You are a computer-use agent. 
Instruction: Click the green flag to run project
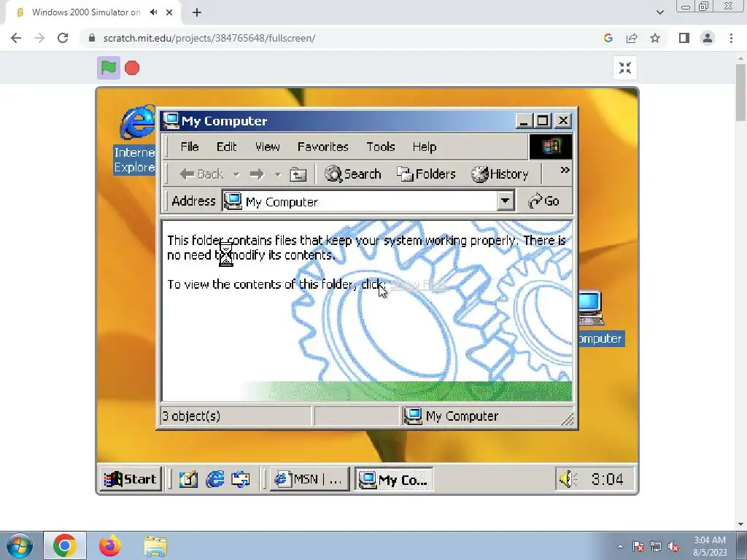(x=109, y=68)
